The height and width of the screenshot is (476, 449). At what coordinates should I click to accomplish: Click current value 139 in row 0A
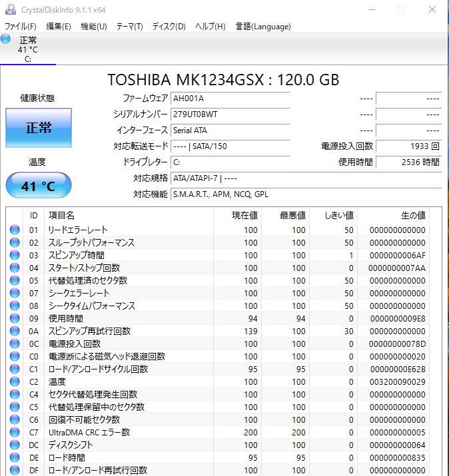click(250, 331)
